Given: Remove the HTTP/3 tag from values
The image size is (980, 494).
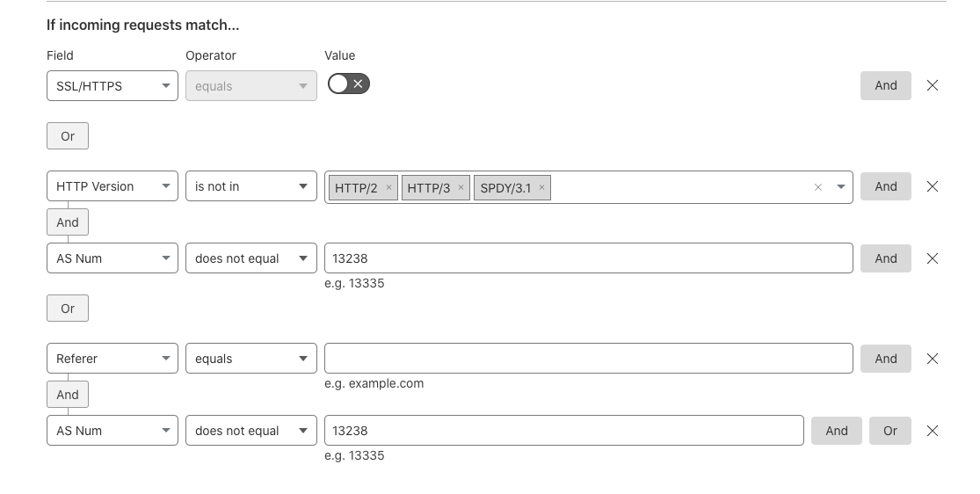Looking at the screenshot, I should click(x=461, y=187).
